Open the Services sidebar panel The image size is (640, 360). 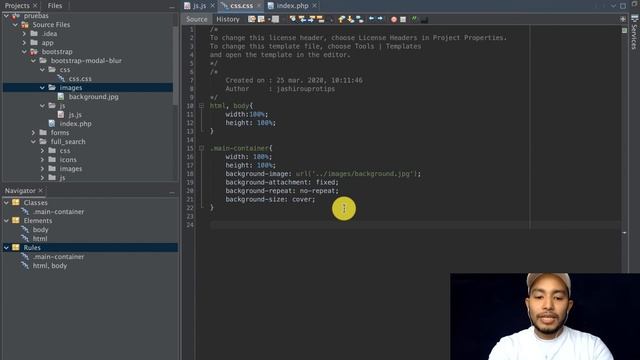click(634, 32)
